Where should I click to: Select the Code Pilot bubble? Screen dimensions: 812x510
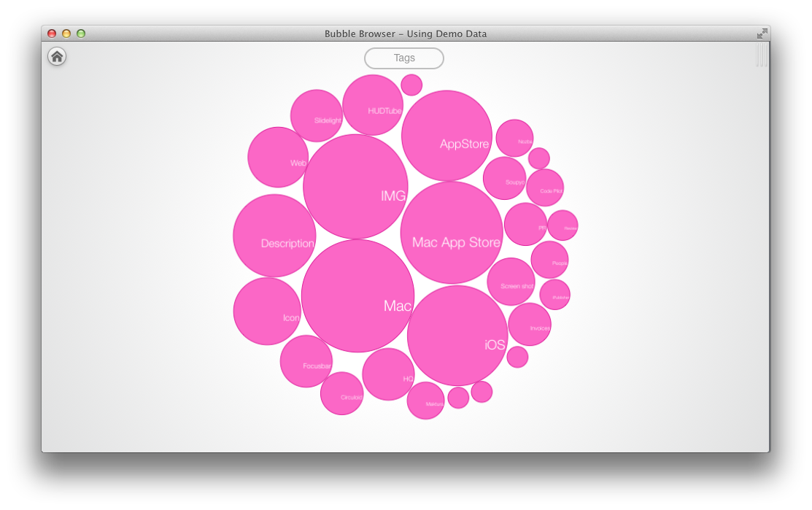[545, 188]
